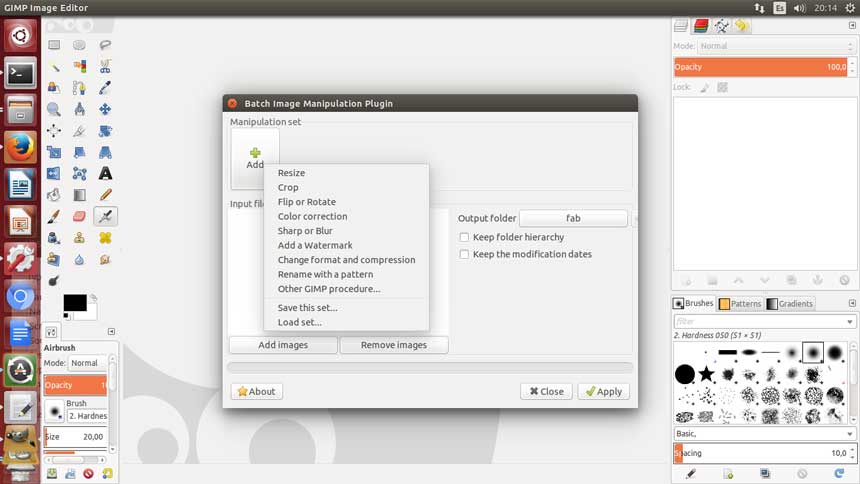Click the Remove images button
860x484 pixels.
394,345
